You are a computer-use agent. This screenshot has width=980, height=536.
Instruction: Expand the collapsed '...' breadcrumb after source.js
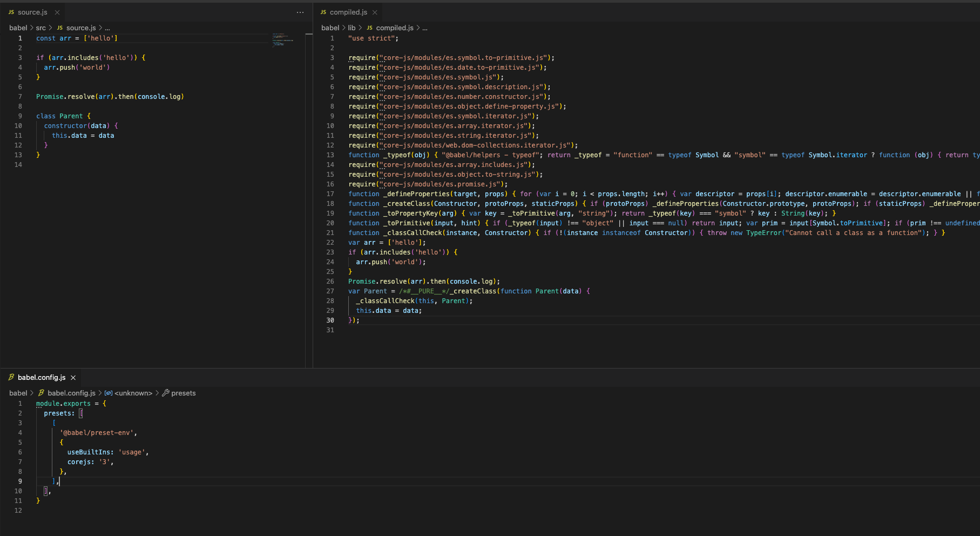click(x=107, y=28)
